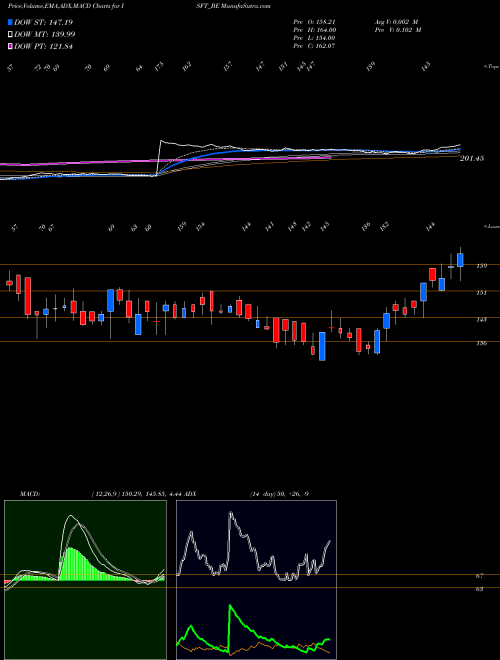Click the 'Pre O: 158.21' open value
Screen dimensions: 500x660
pos(314,22)
